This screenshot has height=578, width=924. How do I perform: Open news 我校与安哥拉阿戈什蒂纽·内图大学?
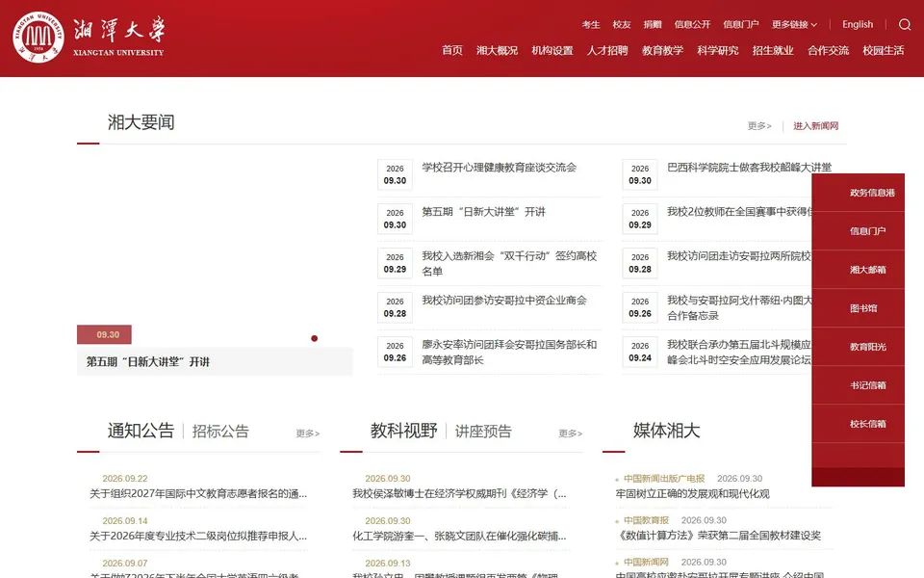point(739,308)
